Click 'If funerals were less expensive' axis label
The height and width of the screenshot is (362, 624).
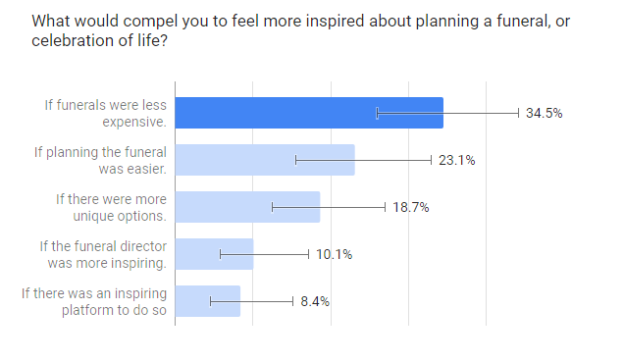click(105, 113)
